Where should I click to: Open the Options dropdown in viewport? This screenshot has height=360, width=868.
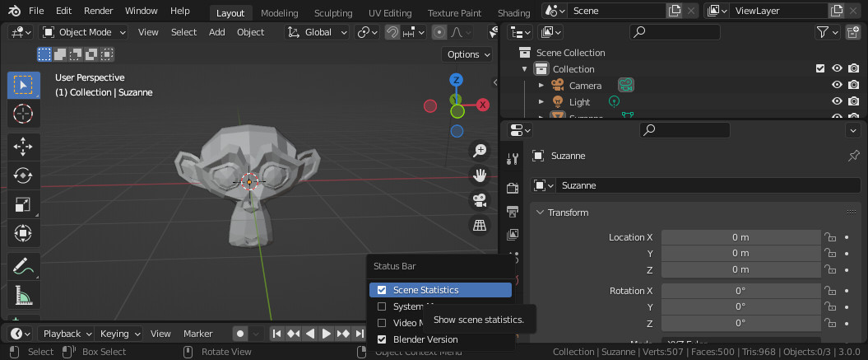pyautogui.click(x=466, y=54)
